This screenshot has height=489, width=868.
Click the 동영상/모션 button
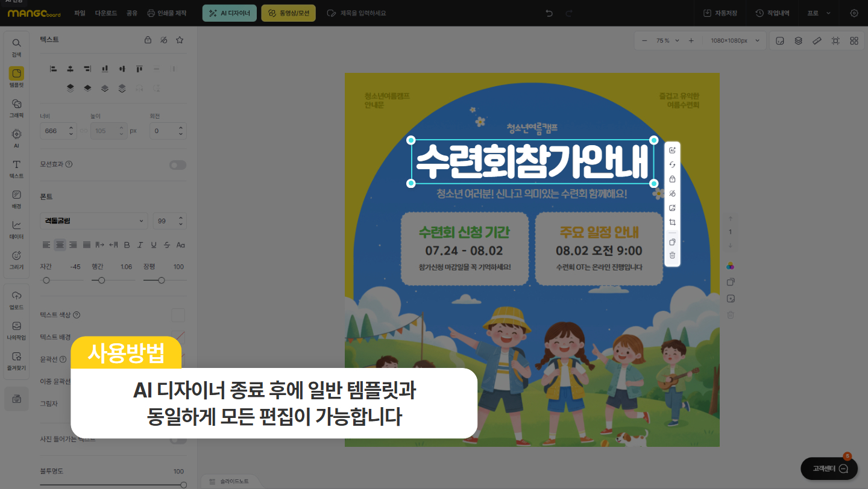(288, 13)
